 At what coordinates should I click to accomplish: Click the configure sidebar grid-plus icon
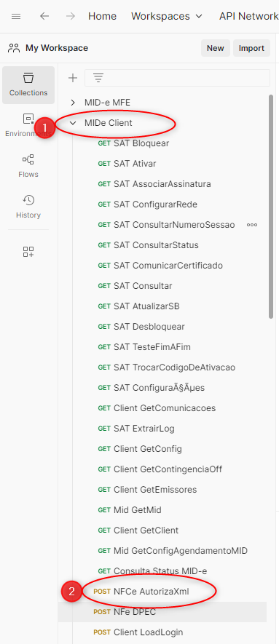pos(28,252)
